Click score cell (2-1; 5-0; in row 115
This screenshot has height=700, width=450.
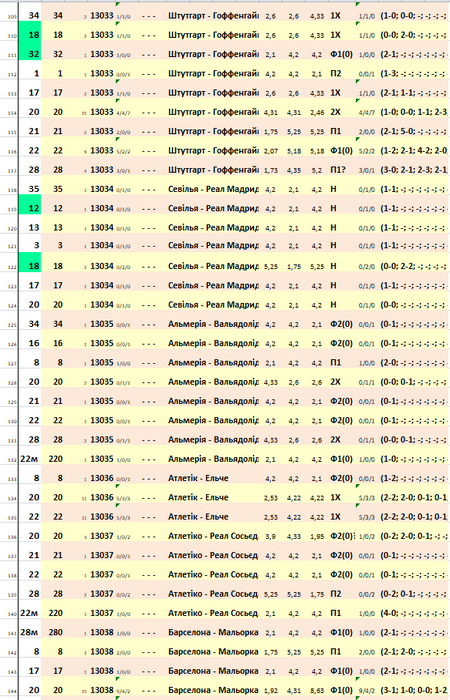(x=414, y=131)
